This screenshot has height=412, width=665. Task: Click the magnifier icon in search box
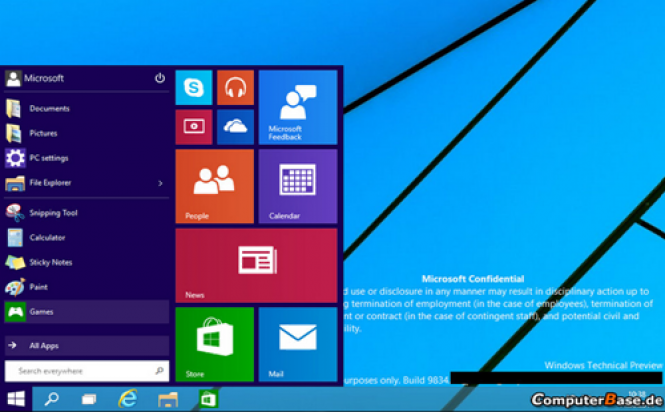point(159,371)
